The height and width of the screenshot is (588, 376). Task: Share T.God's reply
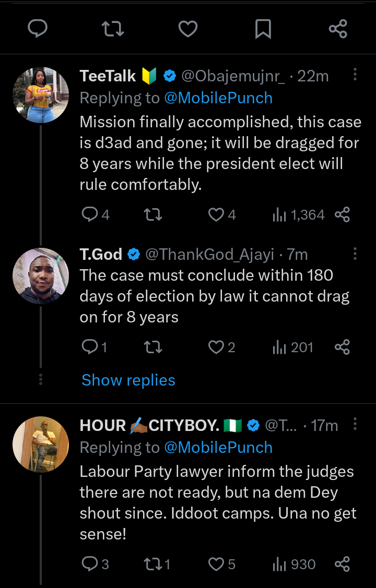342,347
